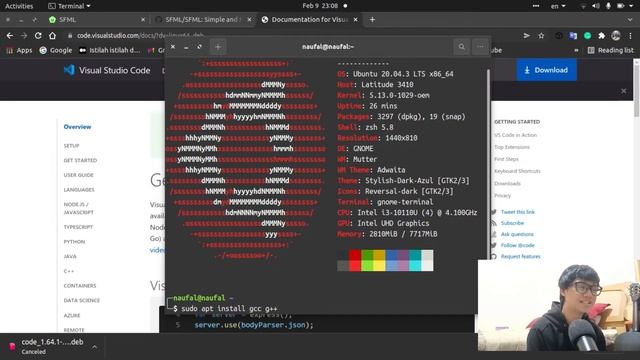Close the SFML tab
Screen dimensions: 640x360
coord(143,19)
